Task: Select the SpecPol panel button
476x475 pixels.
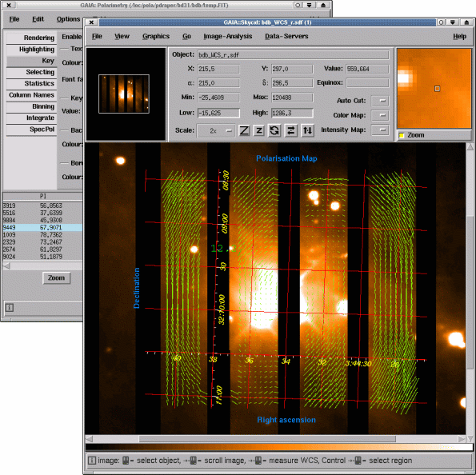Action: (x=31, y=130)
